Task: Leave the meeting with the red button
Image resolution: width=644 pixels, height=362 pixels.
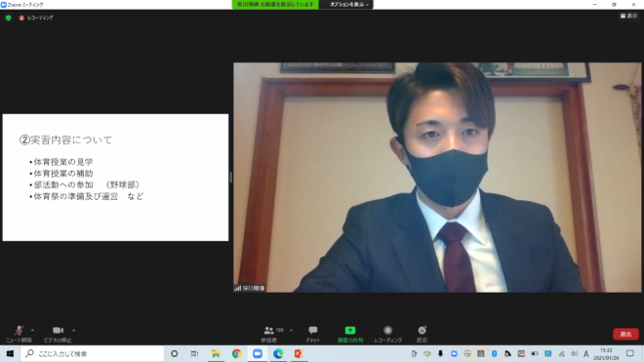Action: 625,334
